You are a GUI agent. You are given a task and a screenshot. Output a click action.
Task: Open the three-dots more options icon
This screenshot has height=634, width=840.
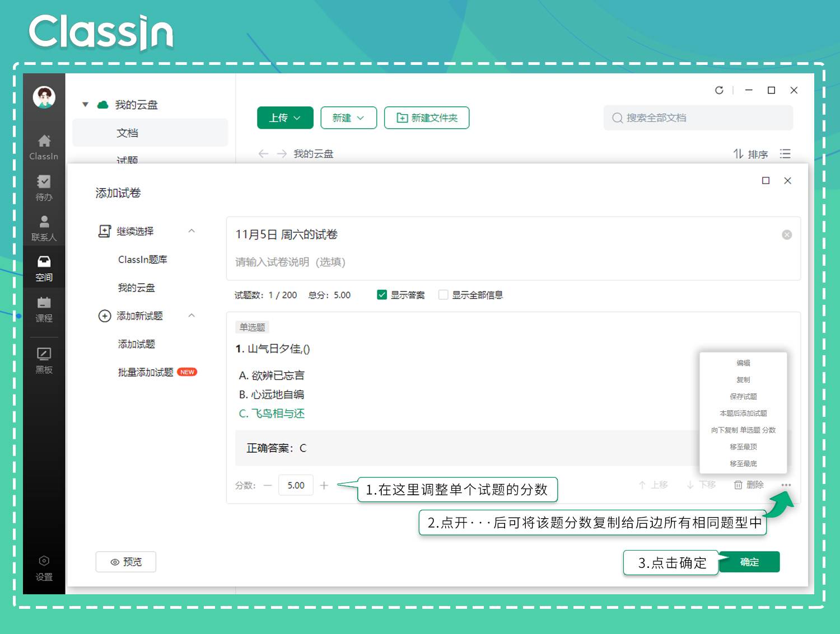(x=786, y=485)
